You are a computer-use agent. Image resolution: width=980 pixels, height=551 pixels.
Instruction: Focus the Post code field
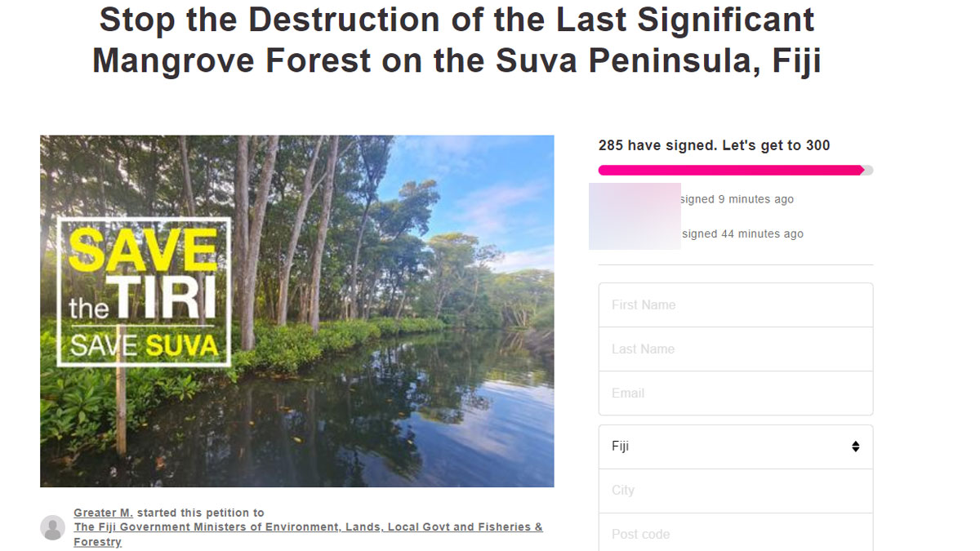coord(735,533)
